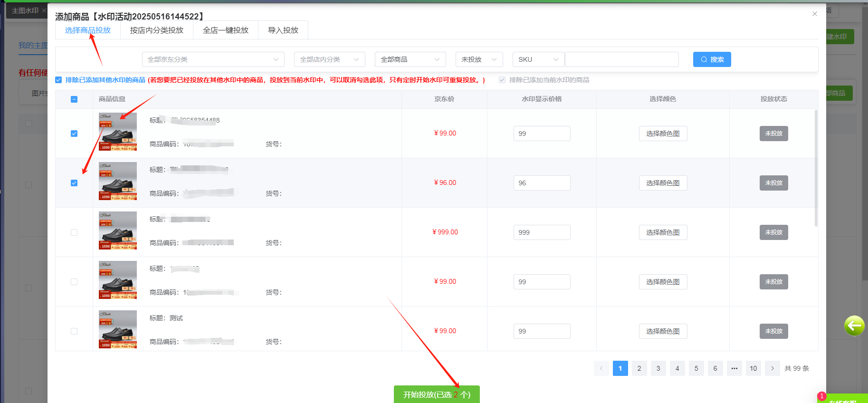Open first product's shoe thumbnail image

(x=118, y=132)
